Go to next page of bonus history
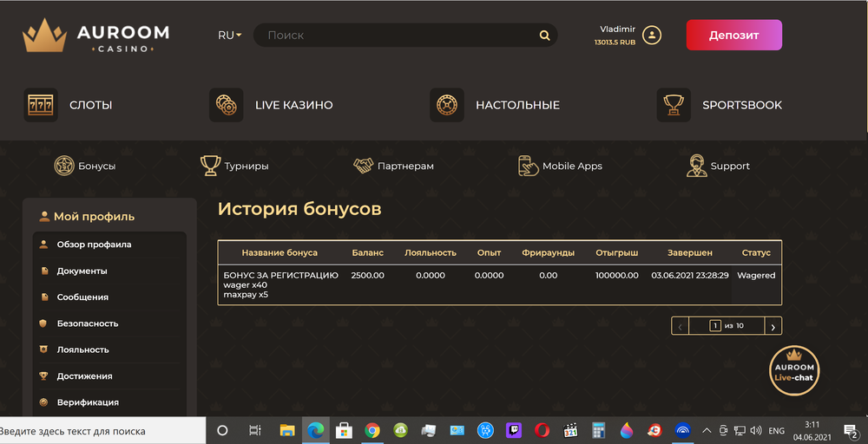The height and width of the screenshot is (444, 868). 773,326
